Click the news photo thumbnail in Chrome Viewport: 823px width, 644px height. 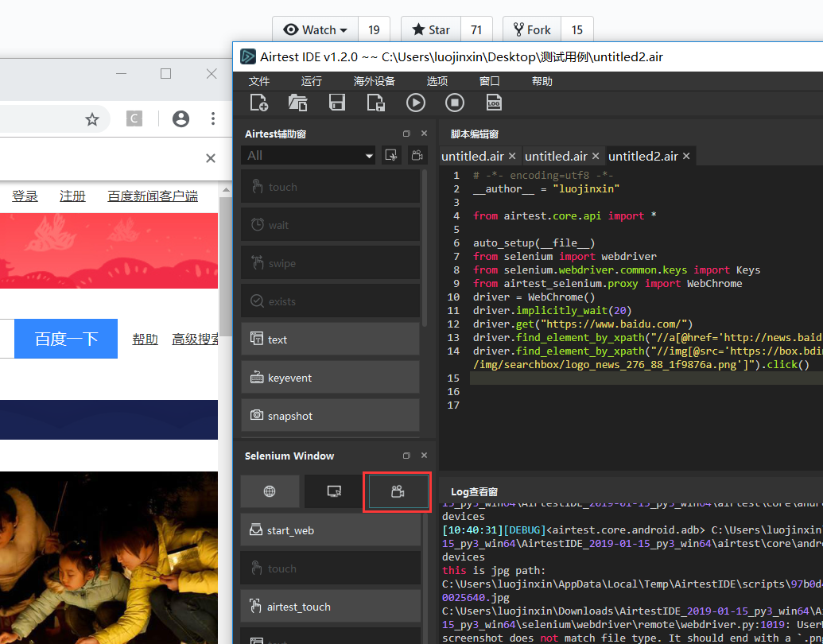click(x=109, y=557)
